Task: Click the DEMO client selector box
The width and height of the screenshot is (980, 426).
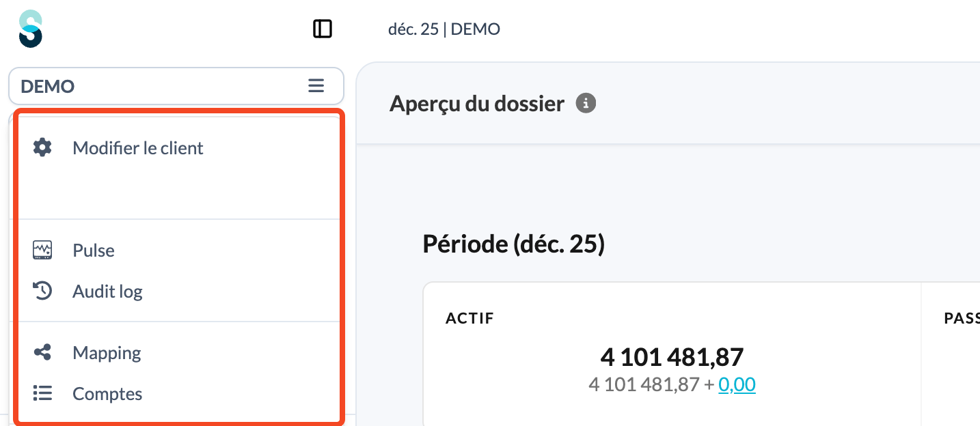Action: [x=176, y=86]
